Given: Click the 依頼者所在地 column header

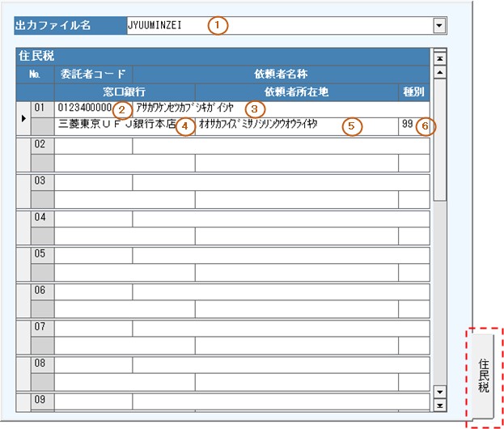Looking at the screenshot, I should point(295,91).
